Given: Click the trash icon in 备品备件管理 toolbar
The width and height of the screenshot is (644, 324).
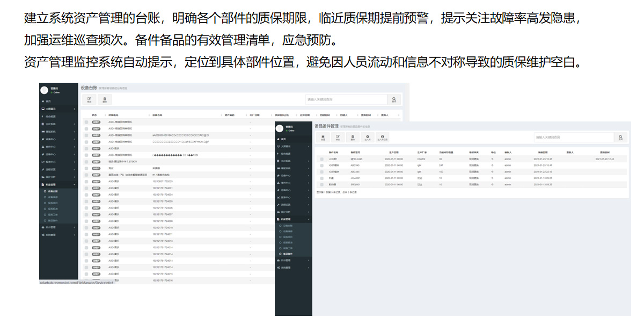Looking at the screenshot, I should (x=353, y=138).
